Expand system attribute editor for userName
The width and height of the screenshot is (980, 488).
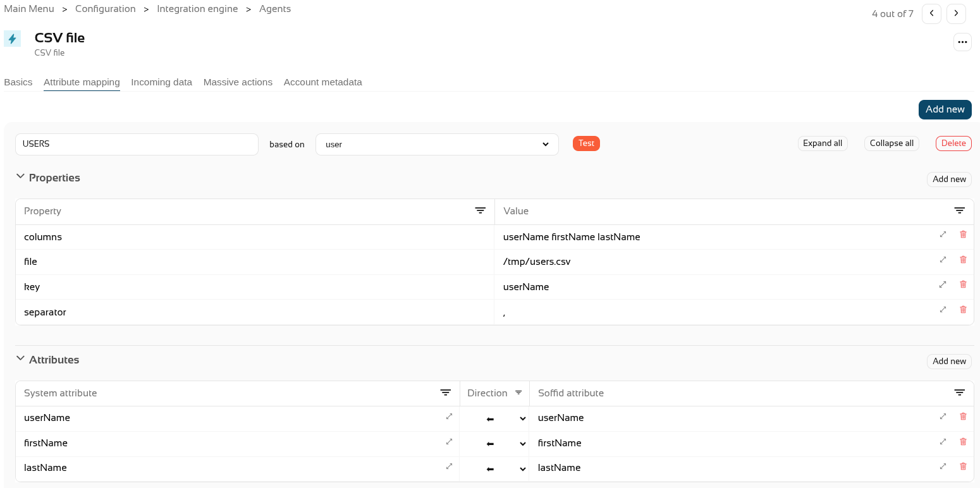click(x=449, y=416)
